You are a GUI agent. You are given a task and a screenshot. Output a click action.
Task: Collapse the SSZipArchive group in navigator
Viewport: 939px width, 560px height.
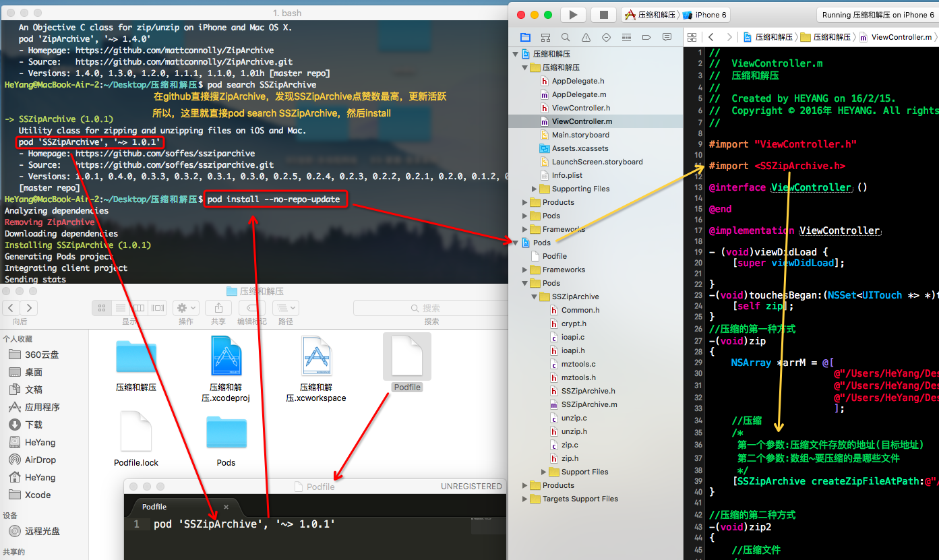pyautogui.click(x=535, y=297)
